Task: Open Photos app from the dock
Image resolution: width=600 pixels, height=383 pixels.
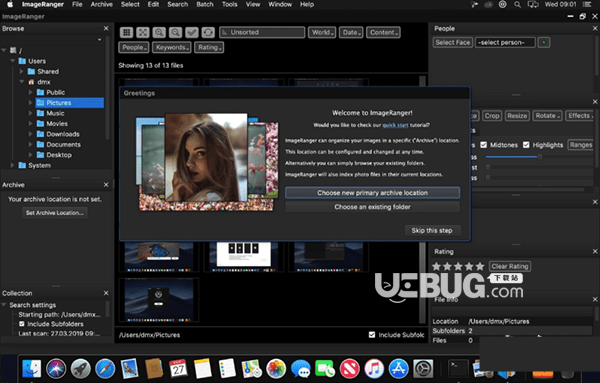Action: tap(276, 368)
